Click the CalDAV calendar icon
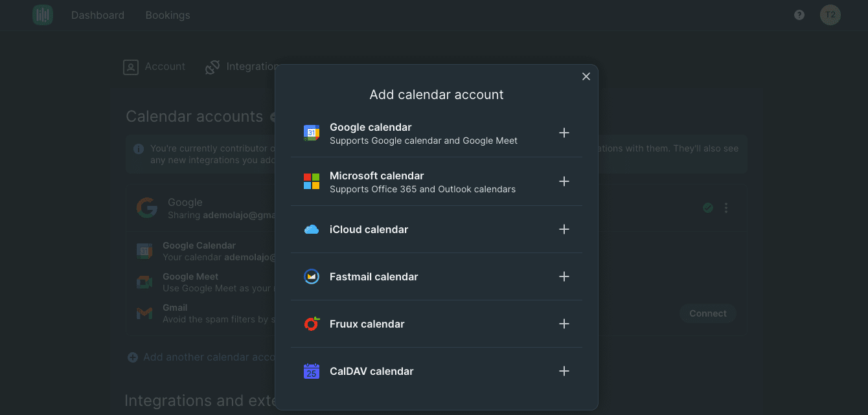The width and height of the screenshot is (868, 415). click(312, 371)
